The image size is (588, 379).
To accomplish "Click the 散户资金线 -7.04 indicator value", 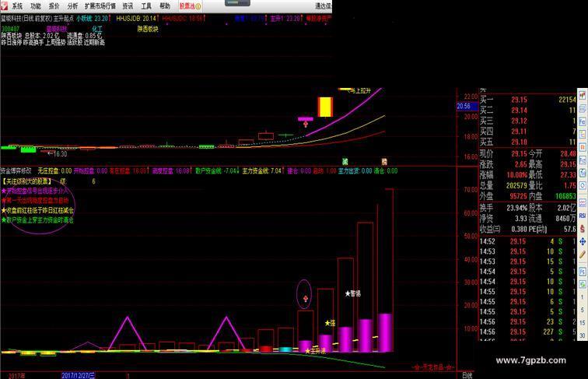I will tap(216, 170).
